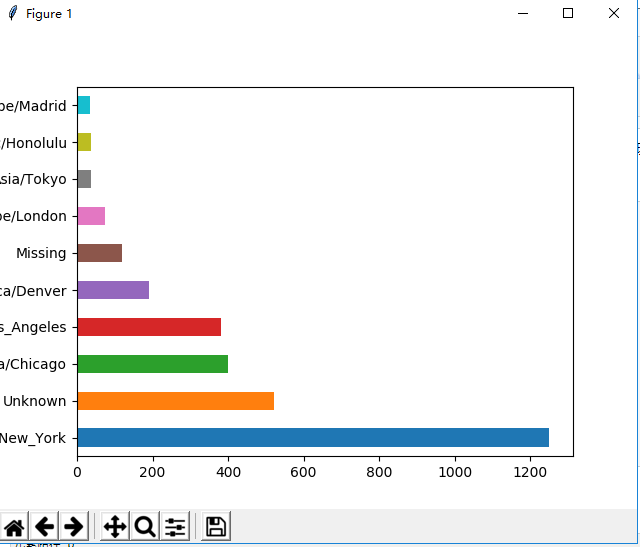Click the purple Denver bar

click(113, 290)
